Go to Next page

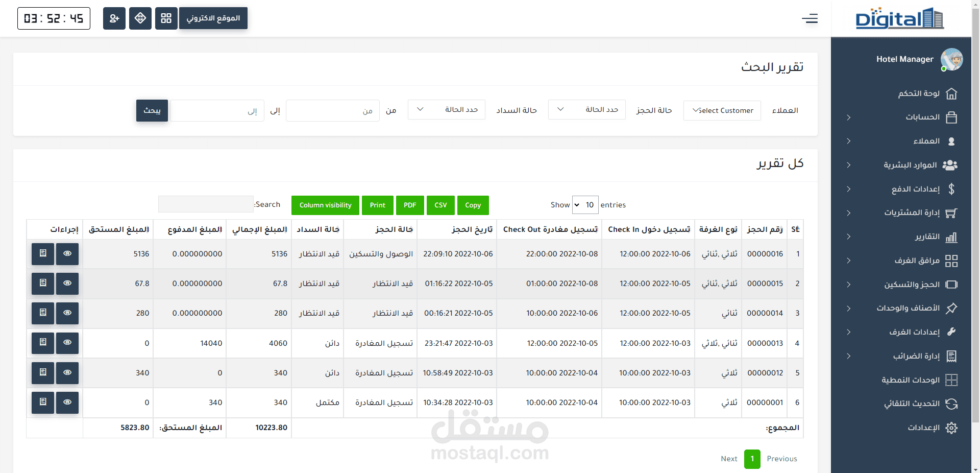pos(729,459)
